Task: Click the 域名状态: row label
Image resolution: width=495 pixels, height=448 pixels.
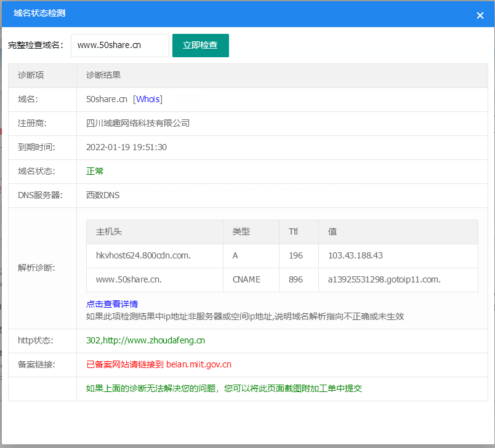Action: click(36, 171)
